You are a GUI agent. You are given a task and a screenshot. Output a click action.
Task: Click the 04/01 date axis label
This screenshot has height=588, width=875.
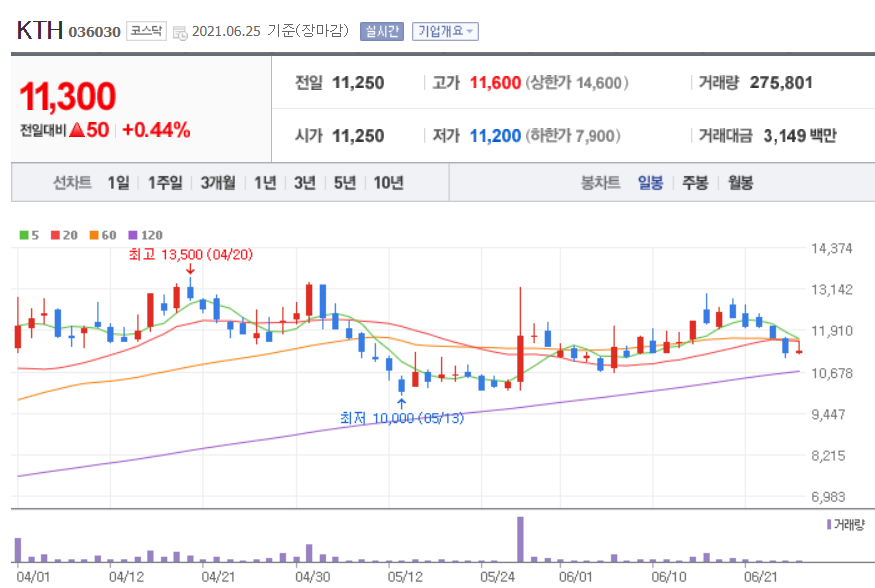point(33,576)
